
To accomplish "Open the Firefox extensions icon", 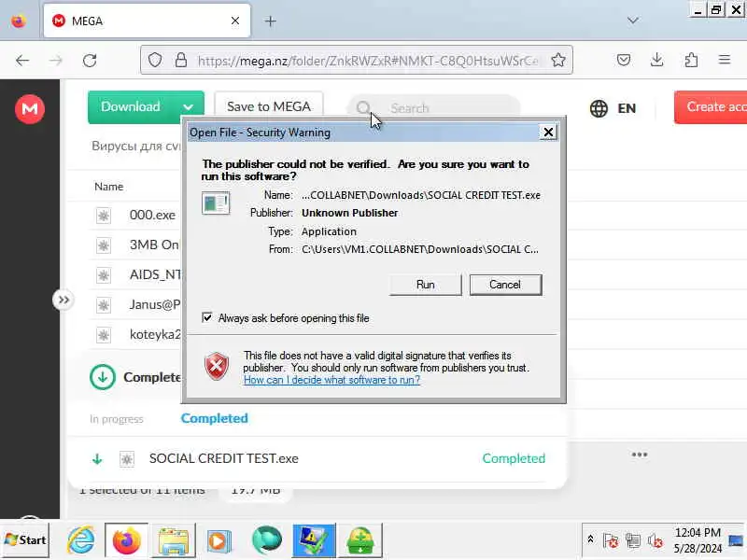I will (691, 60).
